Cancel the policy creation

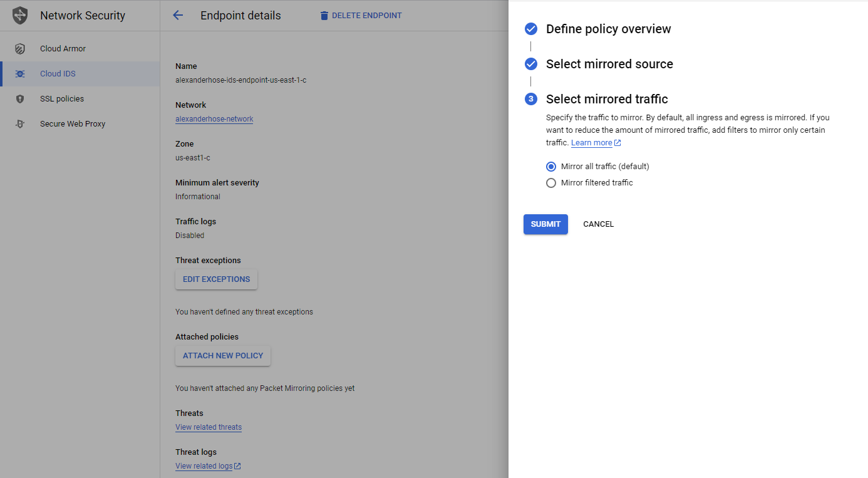point(598,224)
